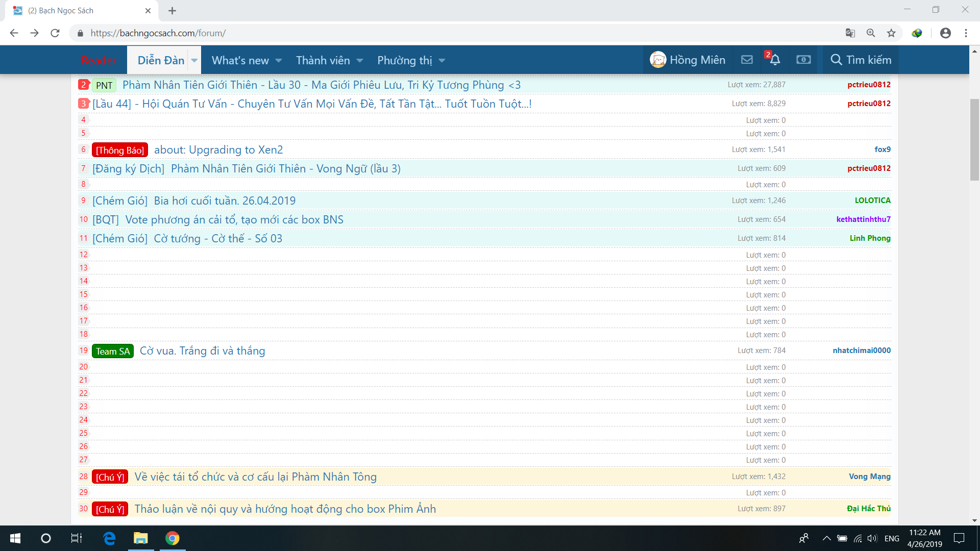Expand the Phường thị dropdown arrow
The image size is (980, 551).
(442, 60)
